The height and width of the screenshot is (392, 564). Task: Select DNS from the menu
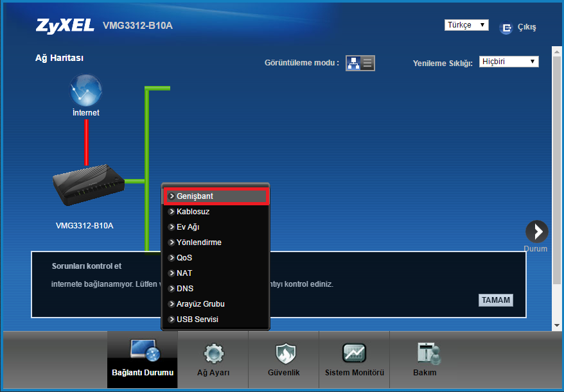click(216, 289)
